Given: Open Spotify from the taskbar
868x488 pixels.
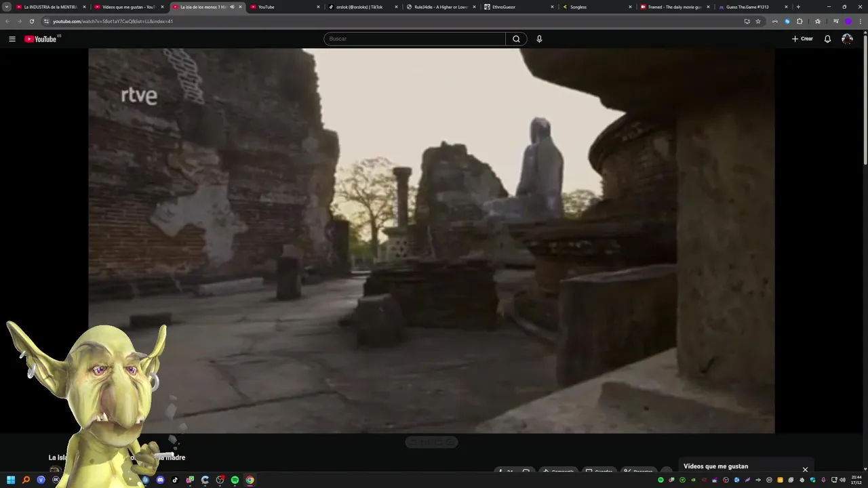Looking at the screenshot, I should point(235,480).
